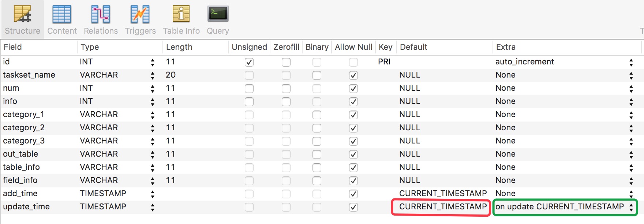Open Extra dropdown for update_time row
Screen dimensions: 644x224
pos(631,207)
